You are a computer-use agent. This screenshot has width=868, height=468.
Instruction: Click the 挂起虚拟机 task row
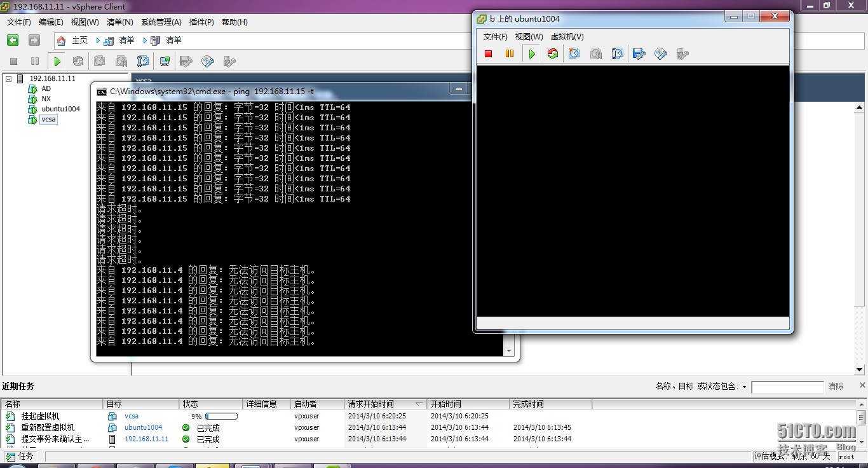tap(429, 416)
